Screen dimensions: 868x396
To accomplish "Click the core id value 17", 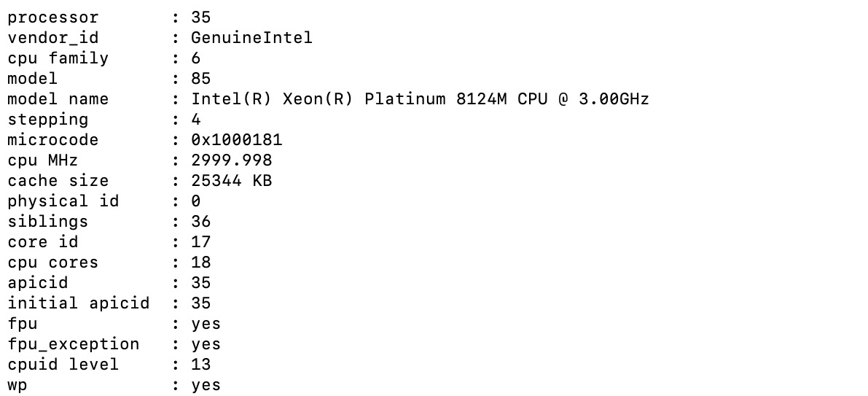I will 201,241.
